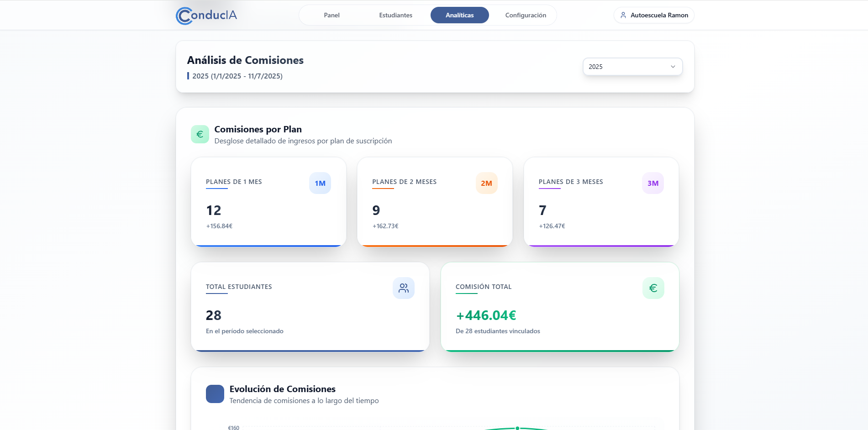Click the ConducIA logo
The image size is (868, 430).
(x=206, y=15)
